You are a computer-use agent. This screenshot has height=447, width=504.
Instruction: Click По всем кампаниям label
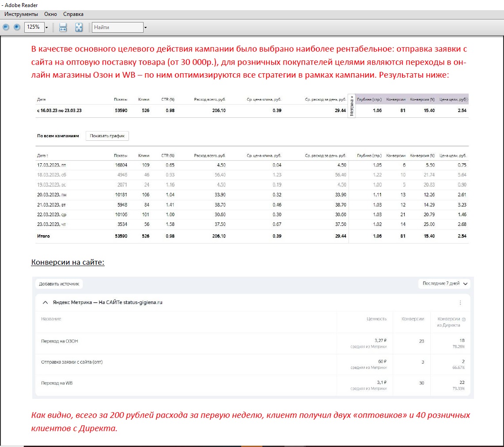point(58,136)
